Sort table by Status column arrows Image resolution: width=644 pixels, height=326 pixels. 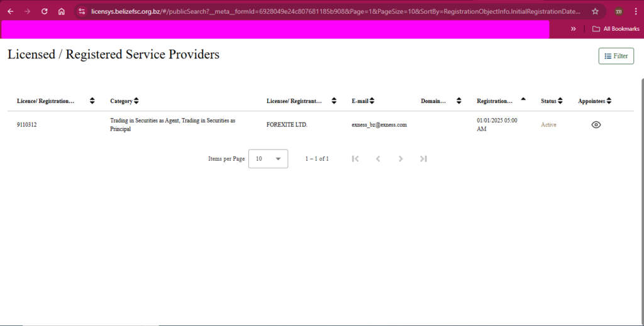click(x=560, y=101)
